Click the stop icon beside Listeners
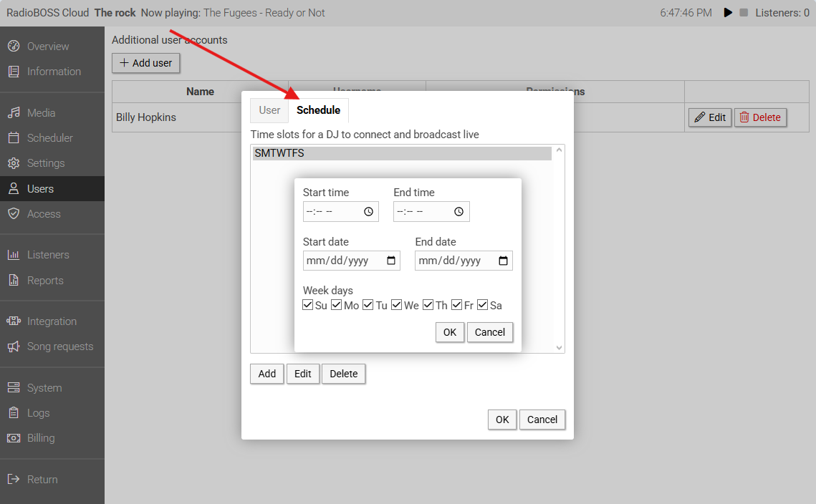Viewport: 816px width, 504px height. click(x=744, y=13)
